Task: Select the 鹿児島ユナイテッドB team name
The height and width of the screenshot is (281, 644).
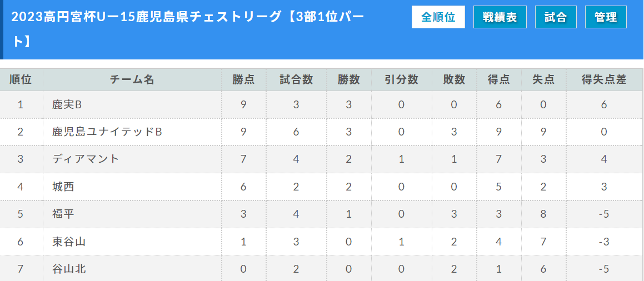Action: [x=107, y=132]
